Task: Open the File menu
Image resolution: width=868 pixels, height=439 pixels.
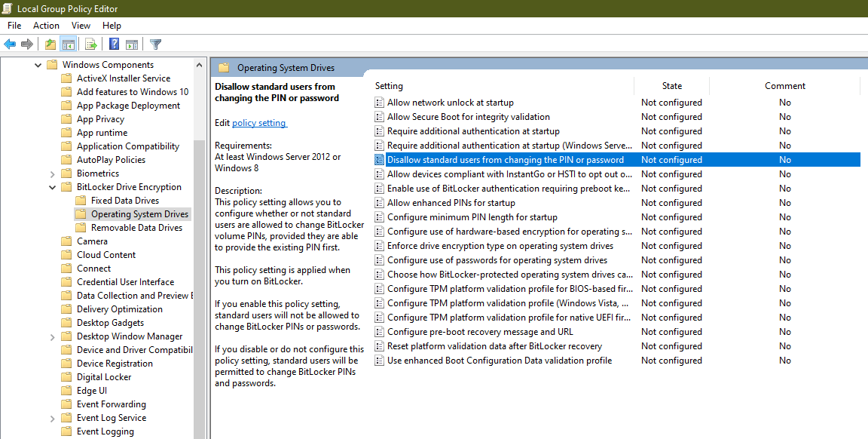Action: [x=14, y=25]
